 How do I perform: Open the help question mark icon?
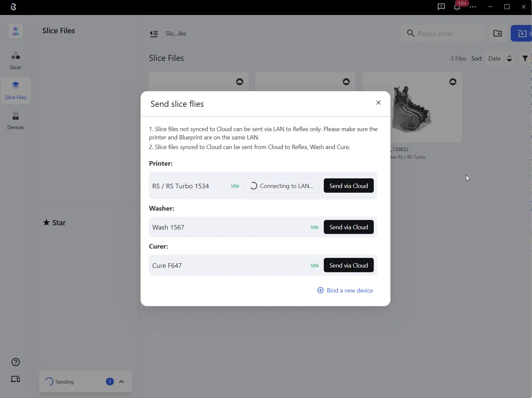(x=16, y=362)
